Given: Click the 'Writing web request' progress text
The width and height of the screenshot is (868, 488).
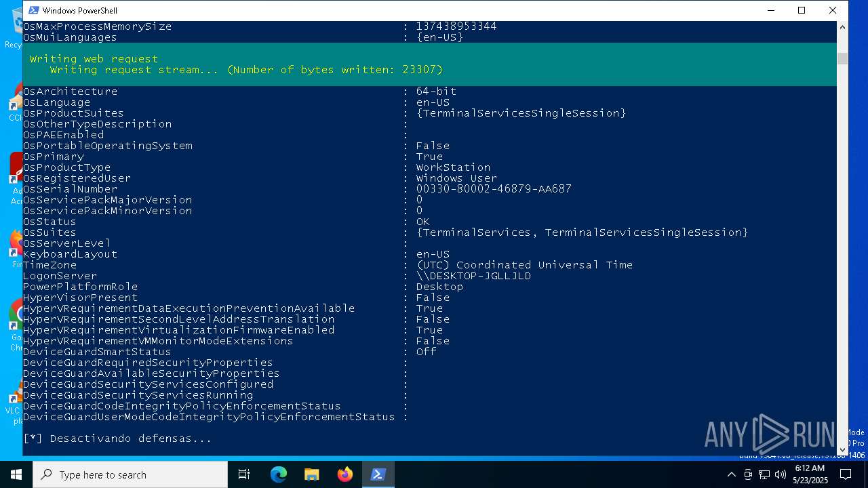Looking at the screenshot, I should [x=94, y=59].
